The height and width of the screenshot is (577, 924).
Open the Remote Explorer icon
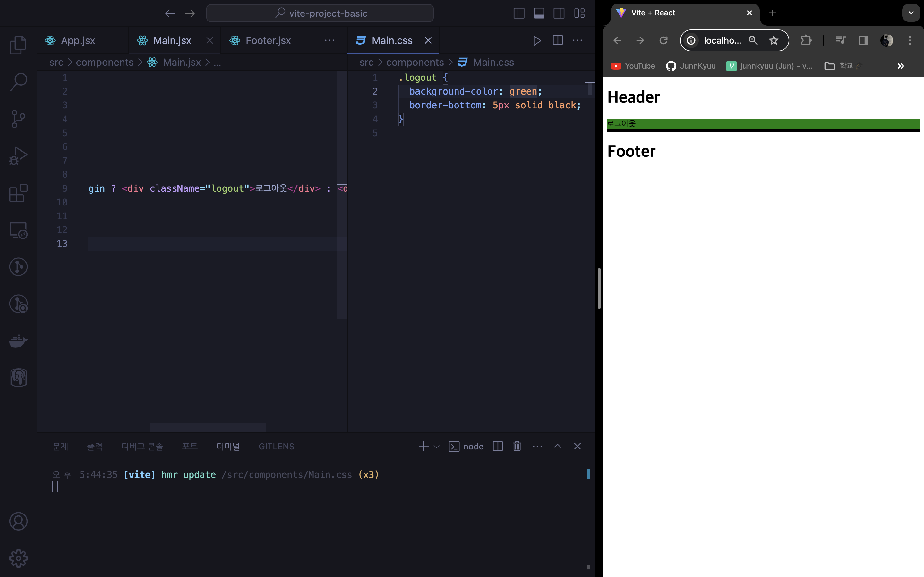(18, 230)
